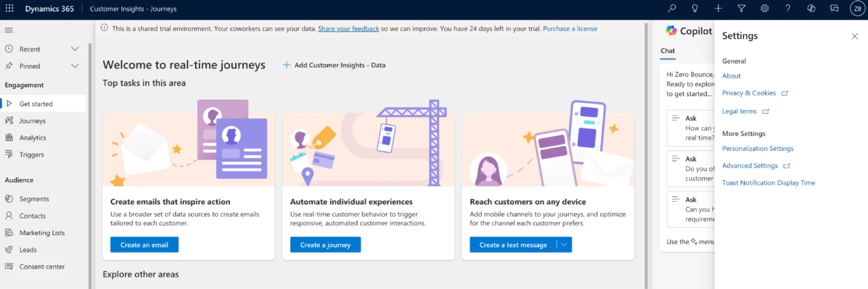
Task: Click Create a journey button
Action: [x=325, y=245]
